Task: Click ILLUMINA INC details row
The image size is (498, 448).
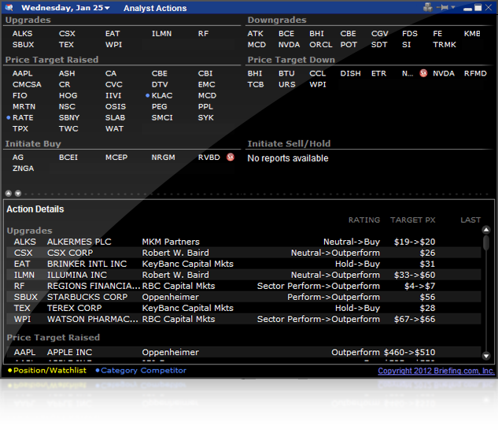Action: (x=244, y=275)
